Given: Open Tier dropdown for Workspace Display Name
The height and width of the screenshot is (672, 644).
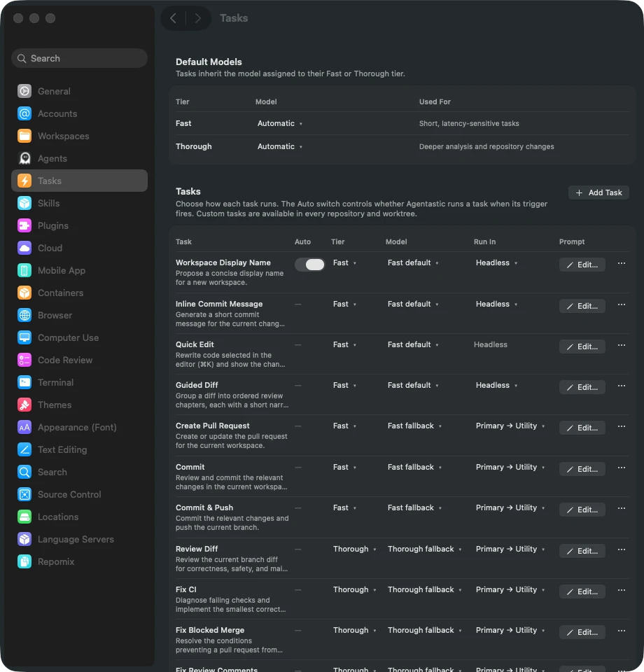Looking at the screenshot, I should (x=344, y=262).
